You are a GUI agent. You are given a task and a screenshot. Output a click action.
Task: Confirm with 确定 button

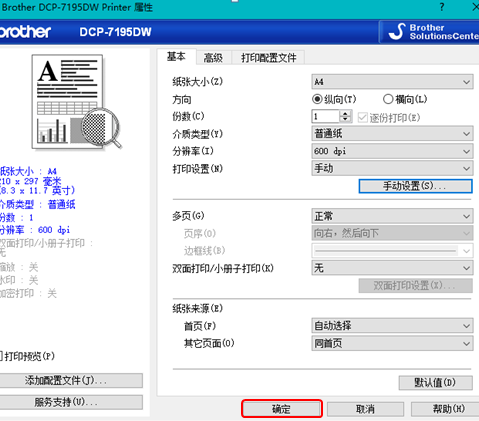click(x=282, y=409)
